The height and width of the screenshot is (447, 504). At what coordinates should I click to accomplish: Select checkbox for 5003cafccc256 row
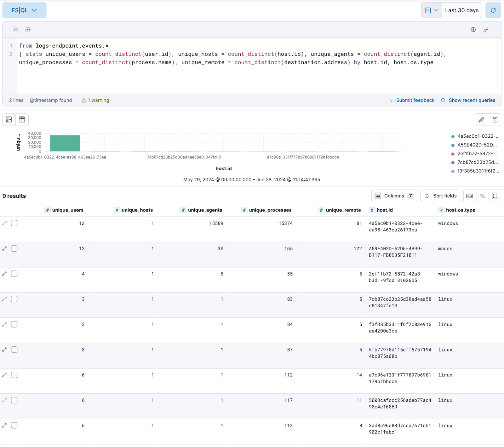tap(14, 400)
